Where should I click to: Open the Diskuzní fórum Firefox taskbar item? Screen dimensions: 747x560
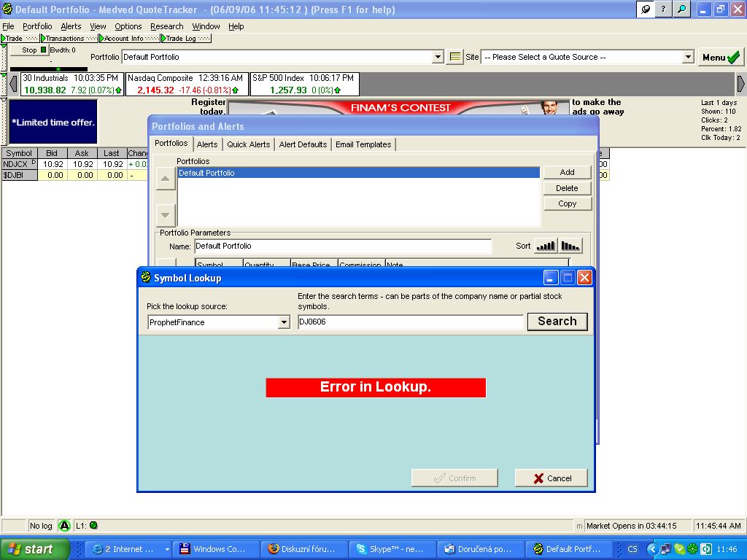click(303, 549)
